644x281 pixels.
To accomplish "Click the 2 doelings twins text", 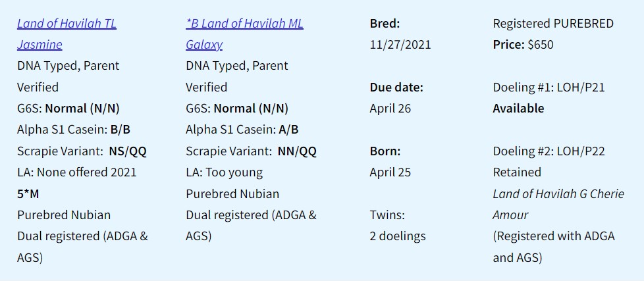I will [x=397, y=237].
